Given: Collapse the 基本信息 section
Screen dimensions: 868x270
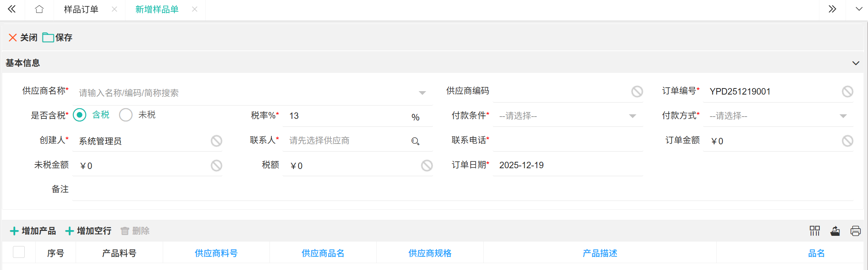Looking at the screenshot, I should click(855, 63).
